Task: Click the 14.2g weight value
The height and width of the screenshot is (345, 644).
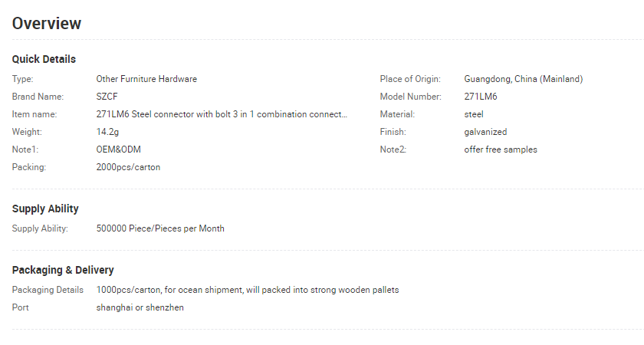Action: pyautogui.click(x=107, y=132)
